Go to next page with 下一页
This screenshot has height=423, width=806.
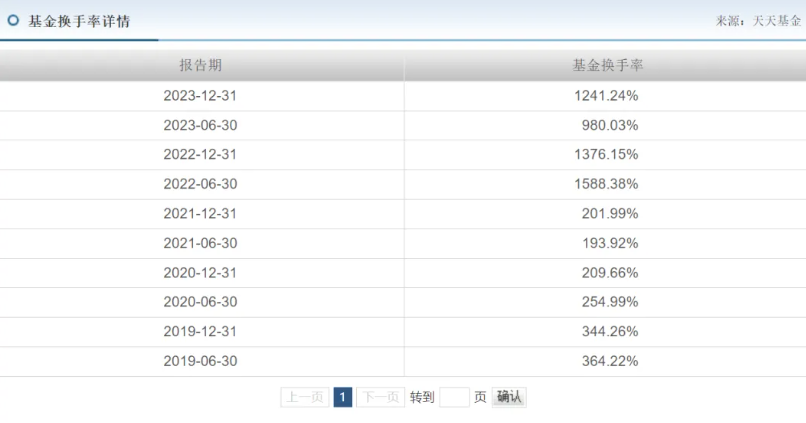380,397
